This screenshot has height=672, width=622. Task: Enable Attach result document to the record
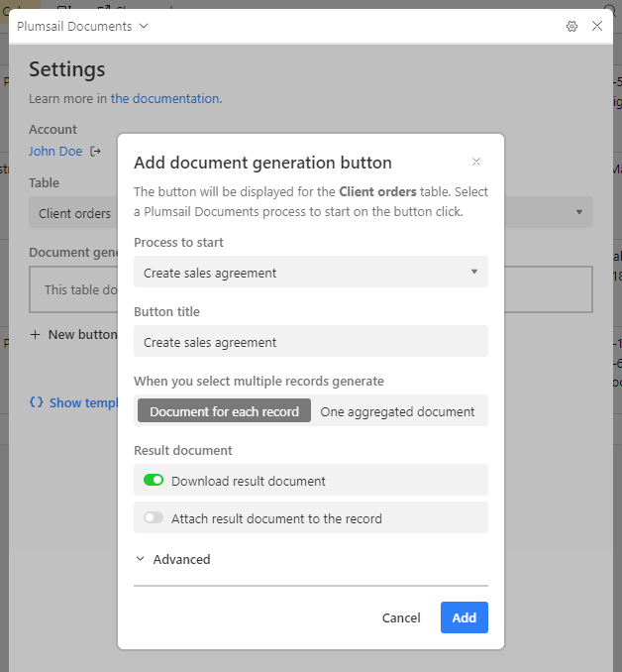154,517
